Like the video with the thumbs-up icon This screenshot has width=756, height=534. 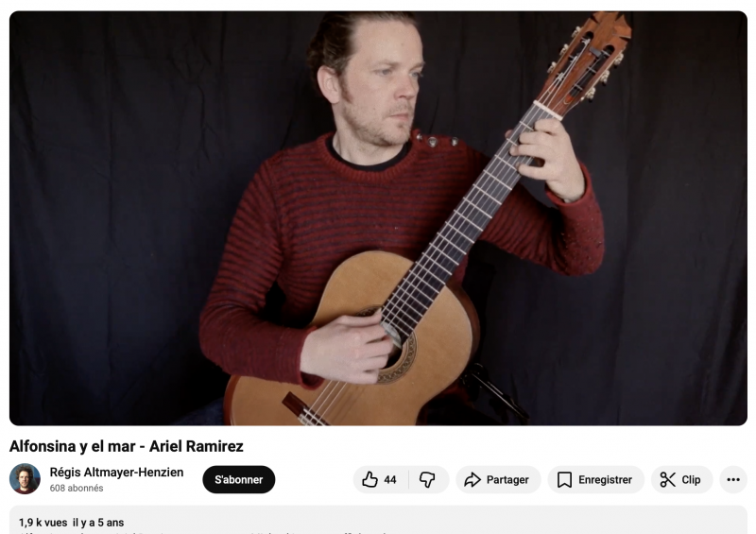point(369,479)
